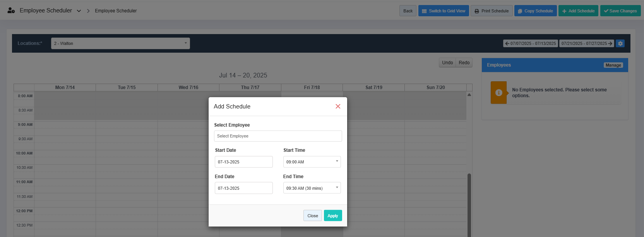Click the Start Date field
The image size is (644, 237).
pyautogui.click(x=244, y=162)
